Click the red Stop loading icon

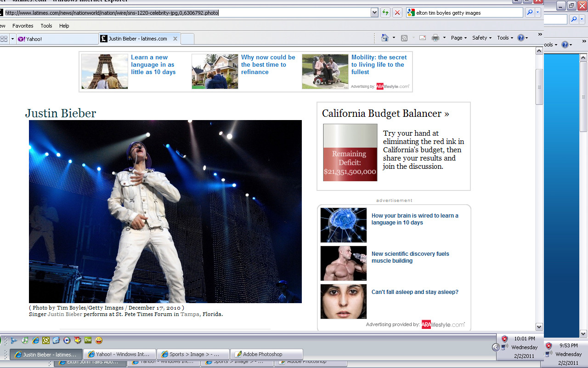[x=397, y=13]
